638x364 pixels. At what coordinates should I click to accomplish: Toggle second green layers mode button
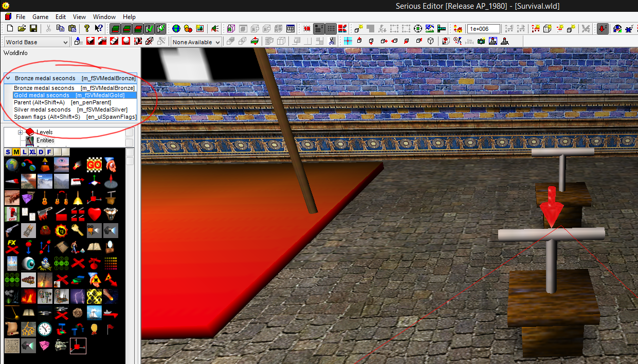tap(126, 29)
